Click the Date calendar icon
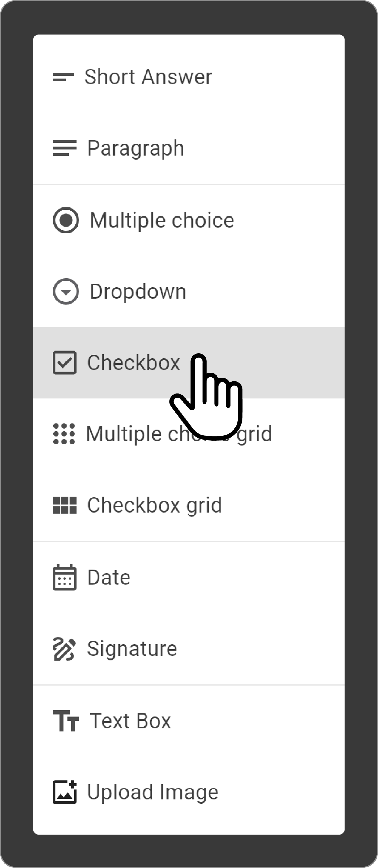This screenshot has height=868, width=378. coord(64,578)
